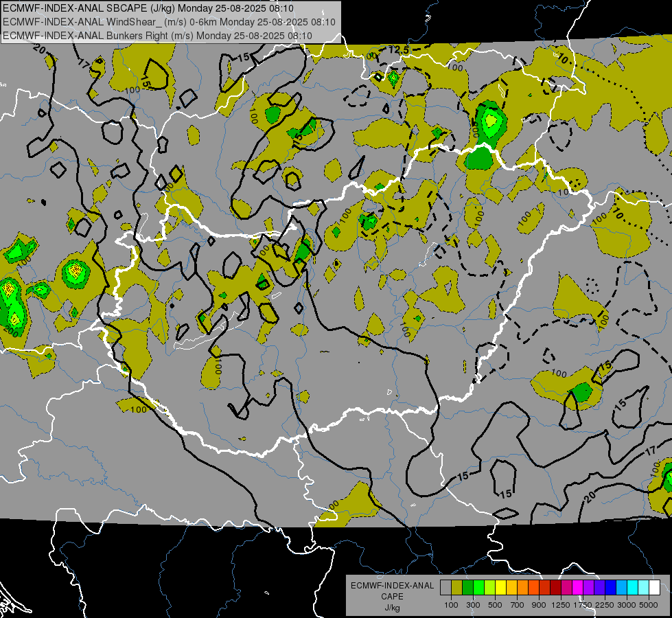Image resolution: width=672 pixels, height=618 pixels.
Task: Pick the dark red legend swatch
Action: [x=556, y=587]
